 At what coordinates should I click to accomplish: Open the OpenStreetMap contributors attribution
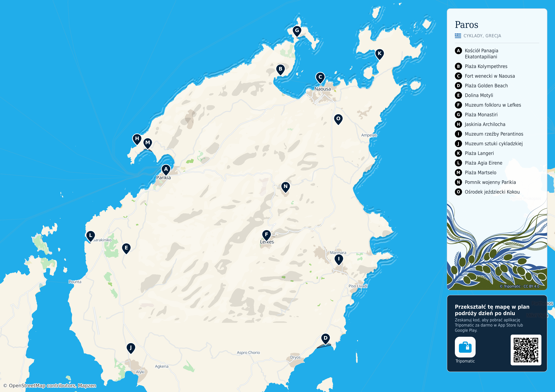(50, 385)
